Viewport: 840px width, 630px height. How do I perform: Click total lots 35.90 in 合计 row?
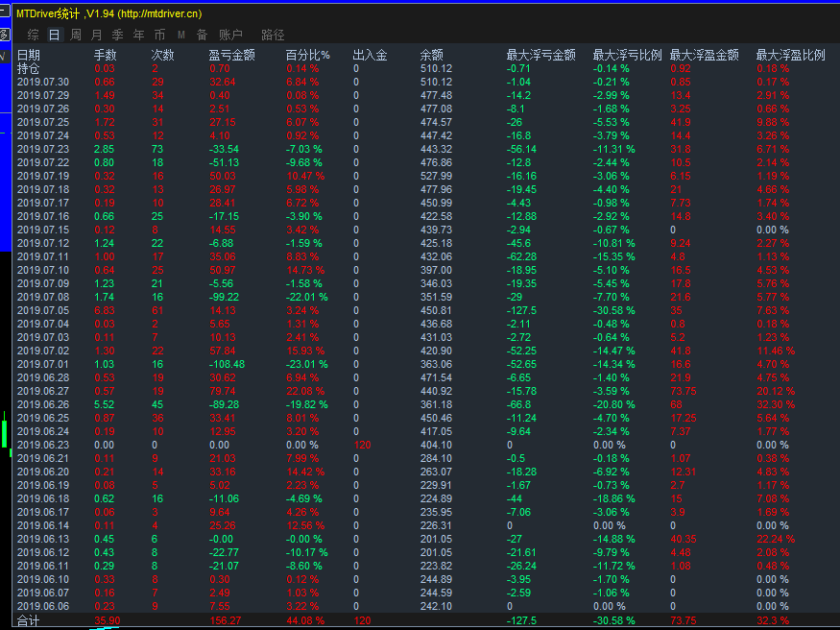point(108,620)
